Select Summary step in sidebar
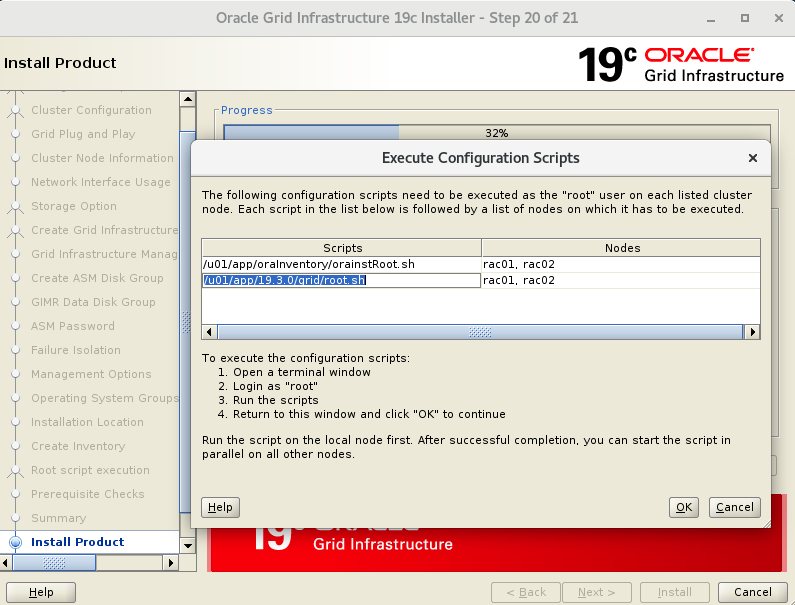 [x=59, y=518]
